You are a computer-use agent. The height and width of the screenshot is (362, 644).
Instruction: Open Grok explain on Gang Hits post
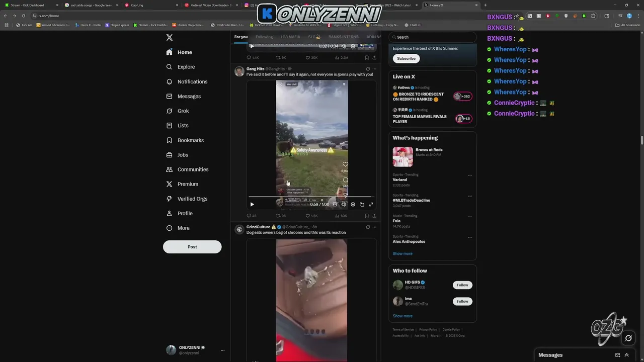pos(368,69)
